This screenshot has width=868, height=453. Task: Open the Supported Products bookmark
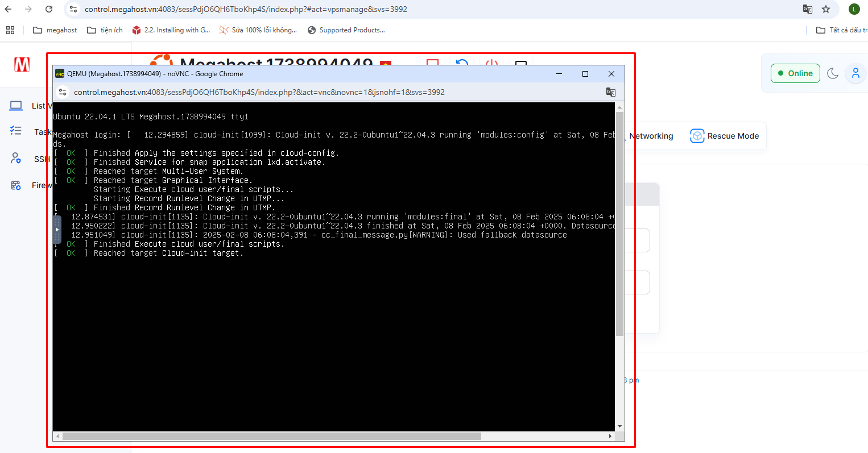point(346,30)
